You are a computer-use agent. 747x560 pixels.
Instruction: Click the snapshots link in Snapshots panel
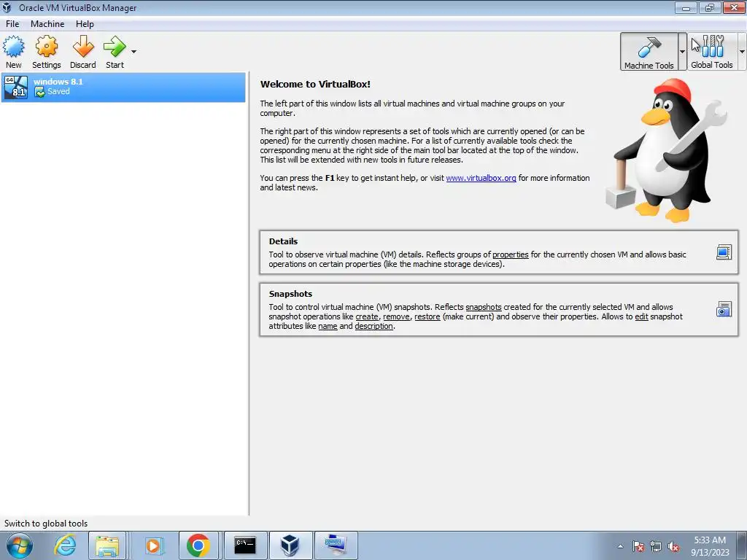point(484,307)
